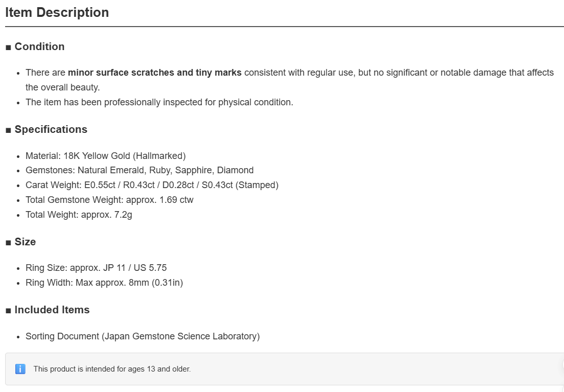Click the Item Description heading

(x=57, y=13)
